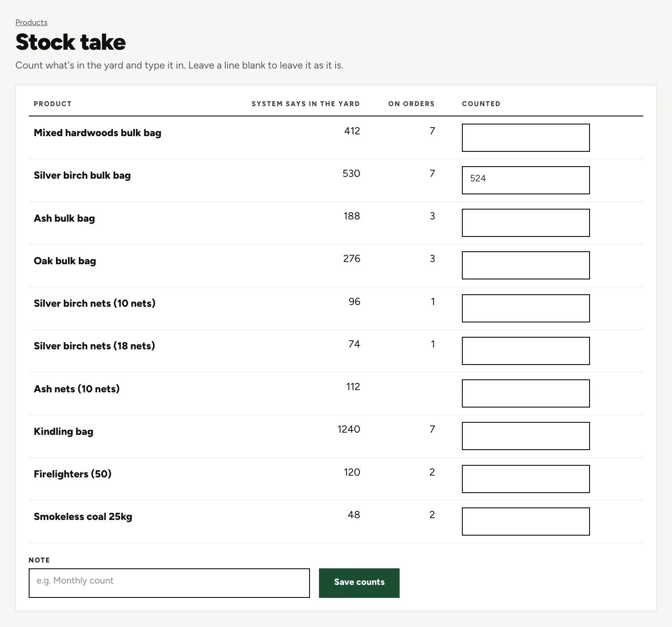
Task: Focus the Oak bulk bag counted input
Action: [x=526, y=266]
